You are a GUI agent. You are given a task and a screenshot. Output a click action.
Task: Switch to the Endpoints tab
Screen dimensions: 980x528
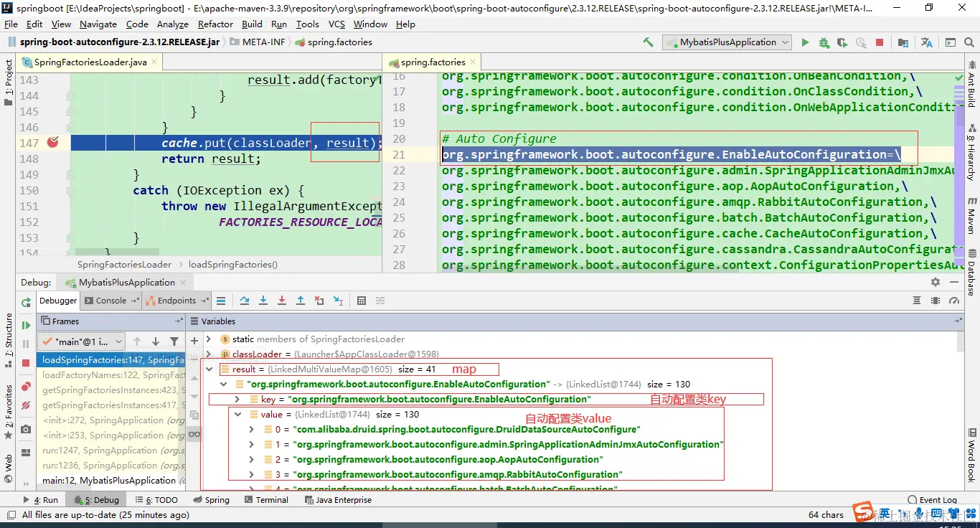click(176, 301)
